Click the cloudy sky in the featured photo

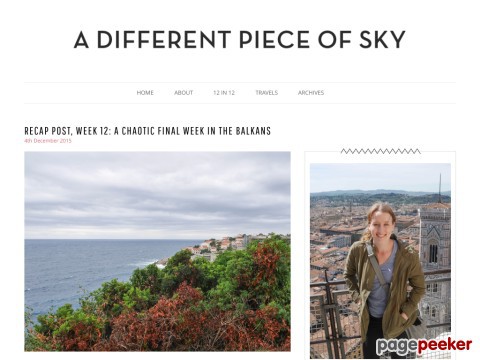157,193
